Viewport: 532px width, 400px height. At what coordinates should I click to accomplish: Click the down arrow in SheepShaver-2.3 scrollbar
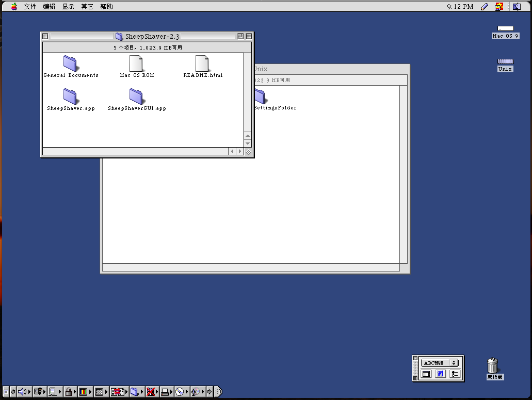click(x=248, y=143)
